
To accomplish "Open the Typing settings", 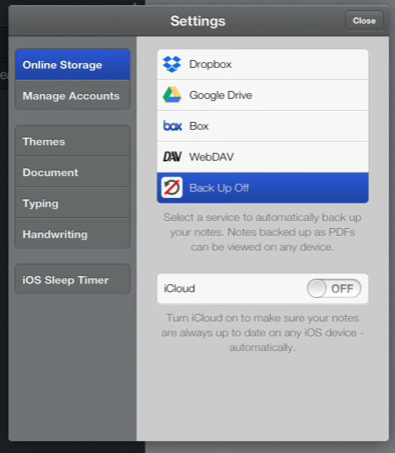I will pos(73,203).
